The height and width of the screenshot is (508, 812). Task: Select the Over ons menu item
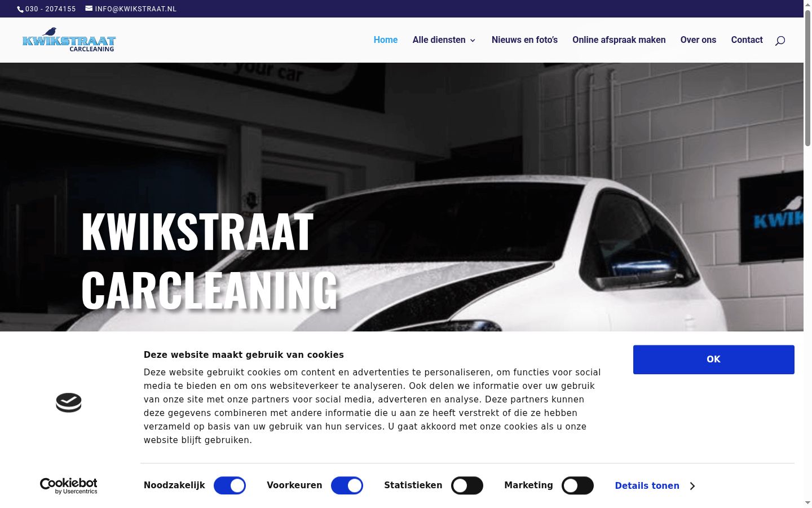(x=698, y=40)
